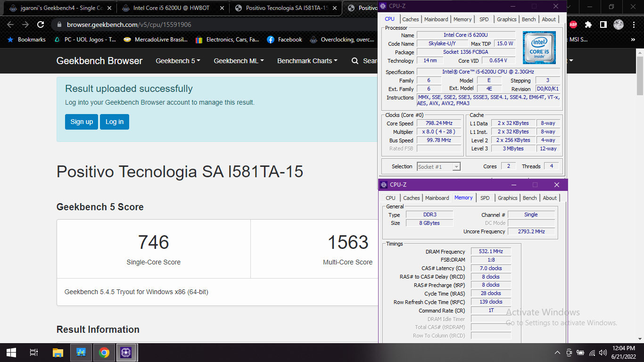The height and width of the screenshot is (362, 644).
Task: Open the Overclocking bookmark
Action: (342, 40)
